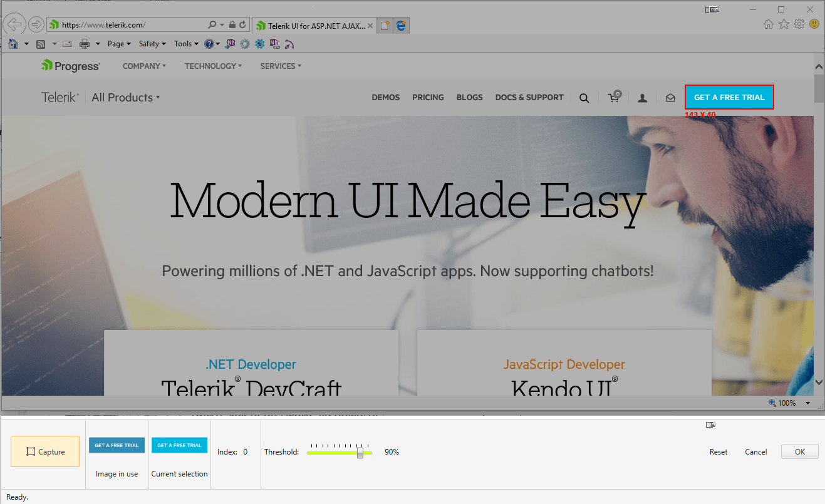Click the Send to OneNote icon
Image resolution: width=825 pixels, height=504 pixels.
click(231, 44)
